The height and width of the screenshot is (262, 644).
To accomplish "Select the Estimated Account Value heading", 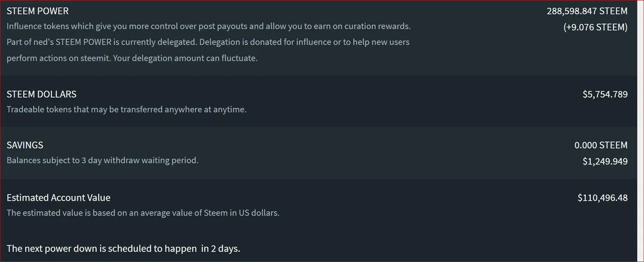I will pyautogui.click(x=58, y=198).
